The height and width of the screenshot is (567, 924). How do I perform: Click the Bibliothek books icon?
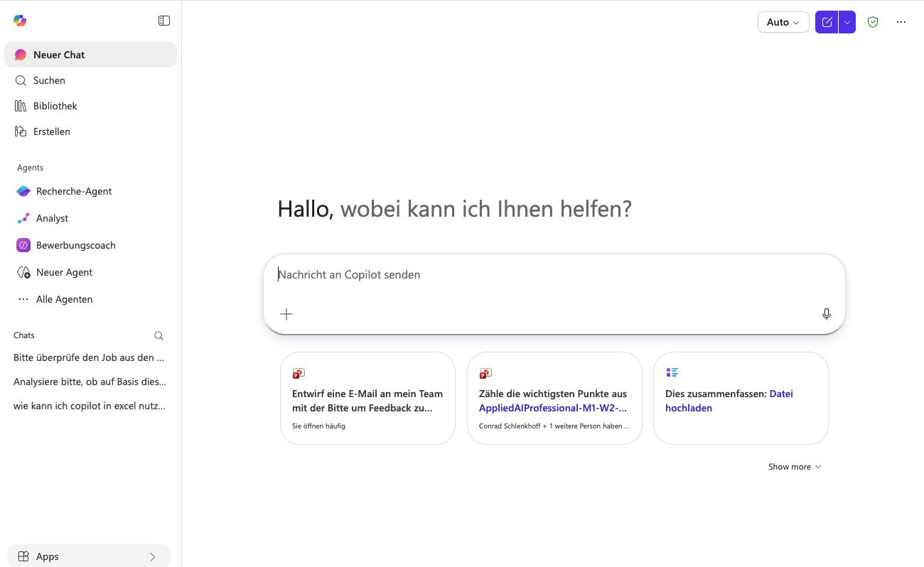point(21,106)
